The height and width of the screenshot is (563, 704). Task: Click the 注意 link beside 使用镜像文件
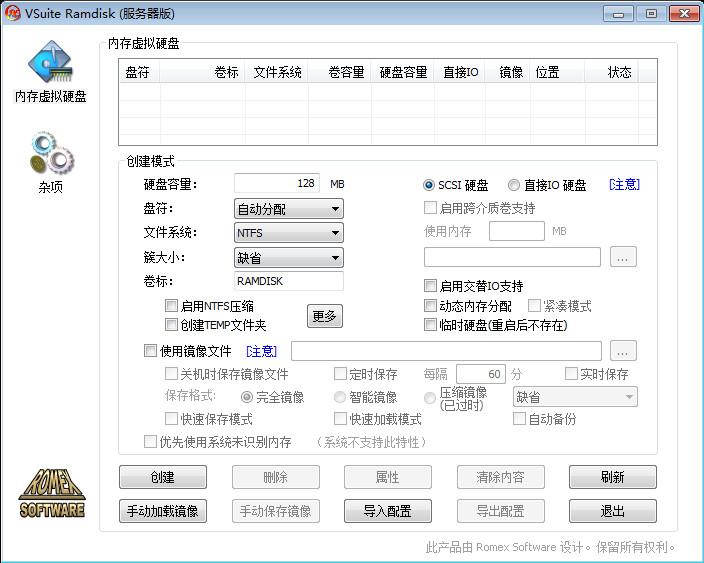pos(261,351)
